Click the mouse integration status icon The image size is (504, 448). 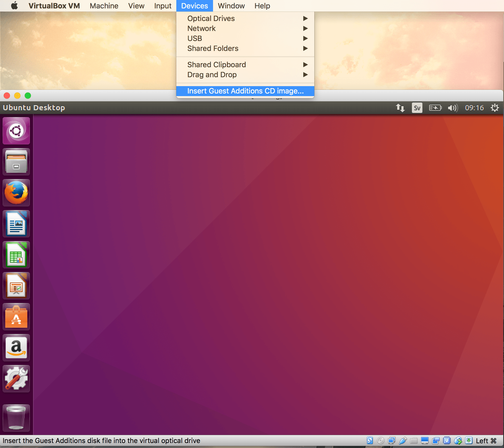pyautogui.click(x=458, y=440)
